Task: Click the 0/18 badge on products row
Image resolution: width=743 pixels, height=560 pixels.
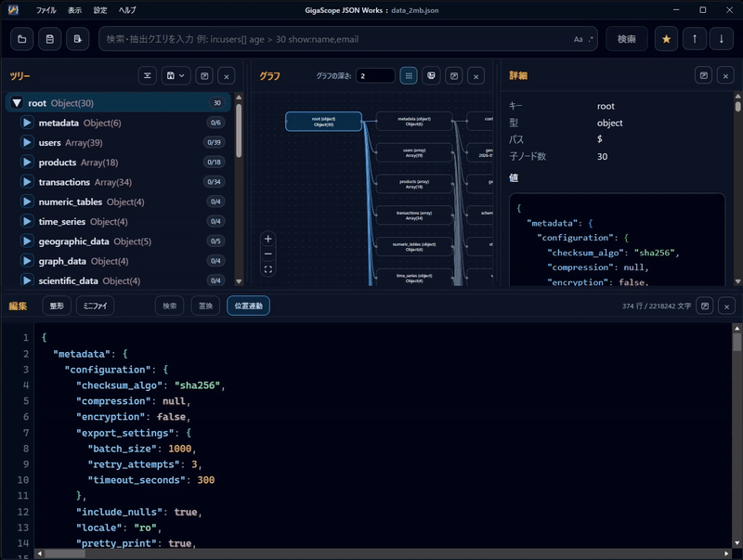Action: click(214, 162)
